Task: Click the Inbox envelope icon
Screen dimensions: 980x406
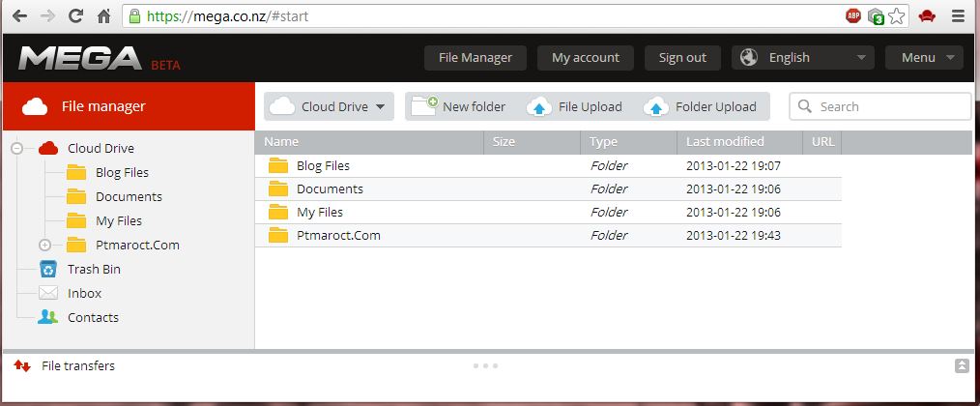Action: click(x=48, y=293)
